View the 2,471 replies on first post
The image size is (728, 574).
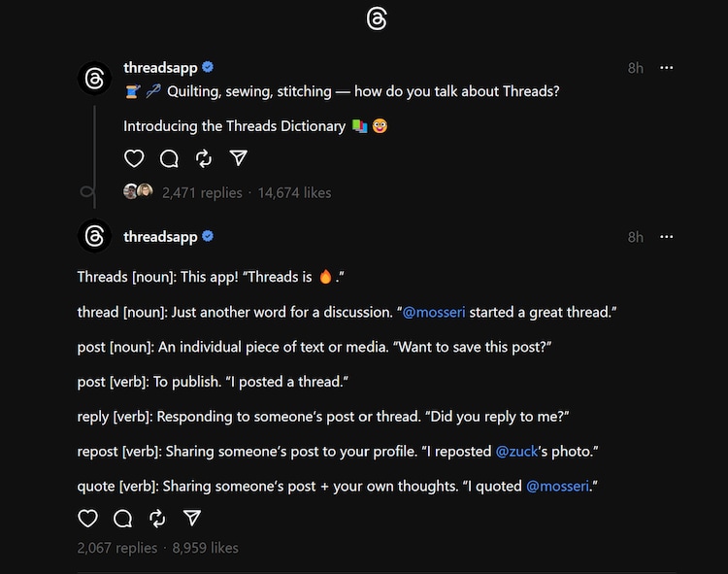[202, 192]
